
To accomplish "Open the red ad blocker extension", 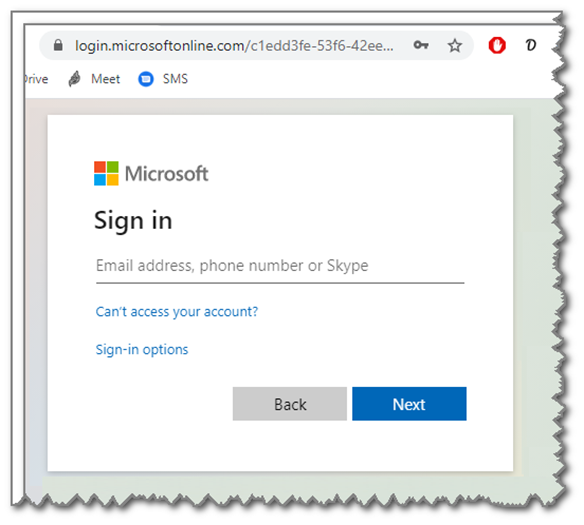I will pos(497,45).
